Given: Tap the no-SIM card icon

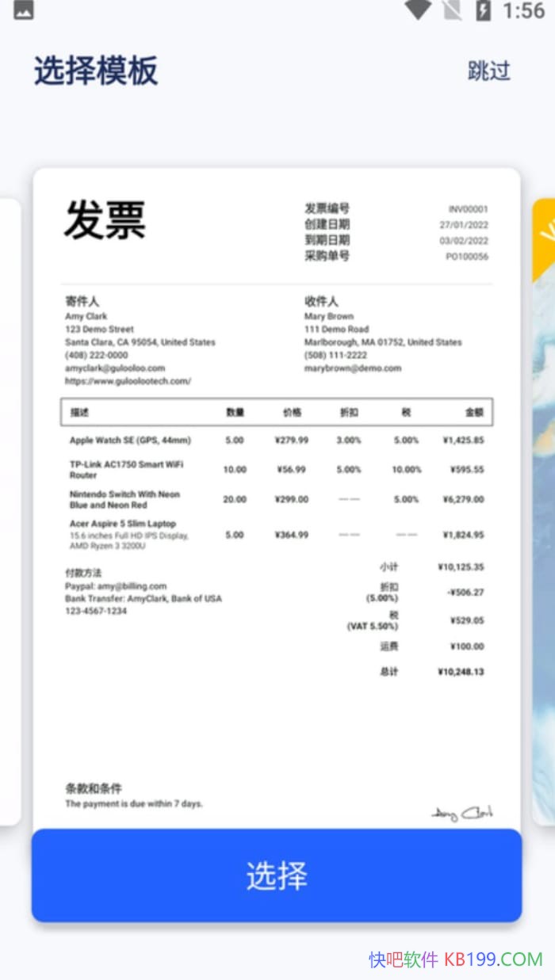Looking at the screenshot, I should click(451, 10).
